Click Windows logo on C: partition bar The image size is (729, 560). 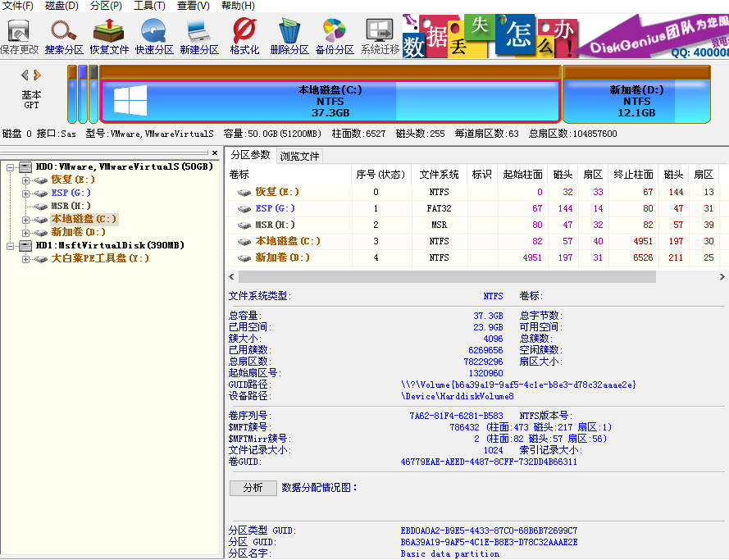pyautogui.click(x=130, y=100)
